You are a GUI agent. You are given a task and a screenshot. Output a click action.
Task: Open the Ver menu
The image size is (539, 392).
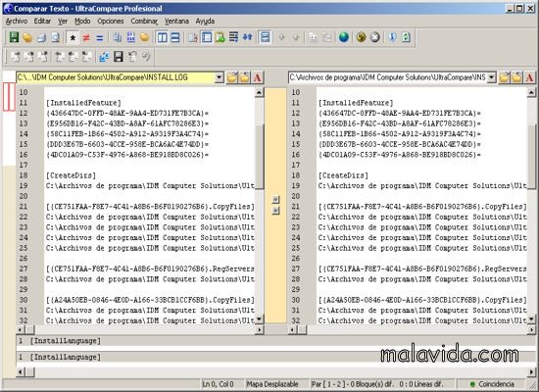63,21
